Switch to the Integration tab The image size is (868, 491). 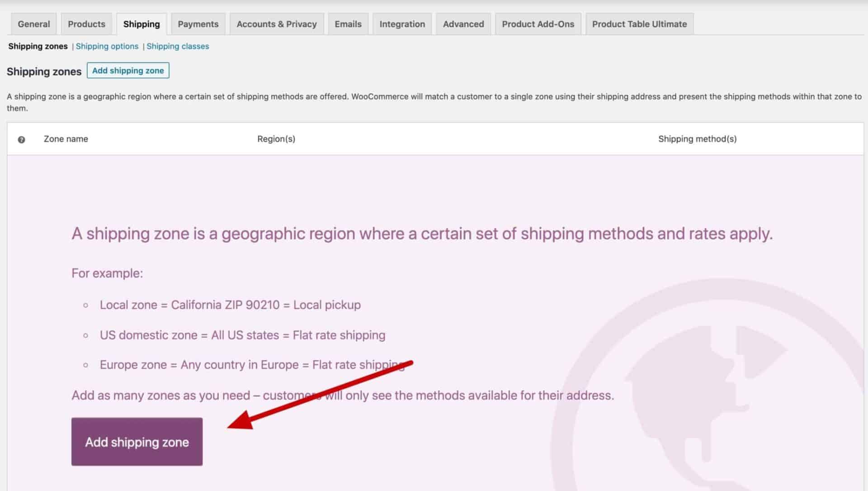[x=402, y=24]
